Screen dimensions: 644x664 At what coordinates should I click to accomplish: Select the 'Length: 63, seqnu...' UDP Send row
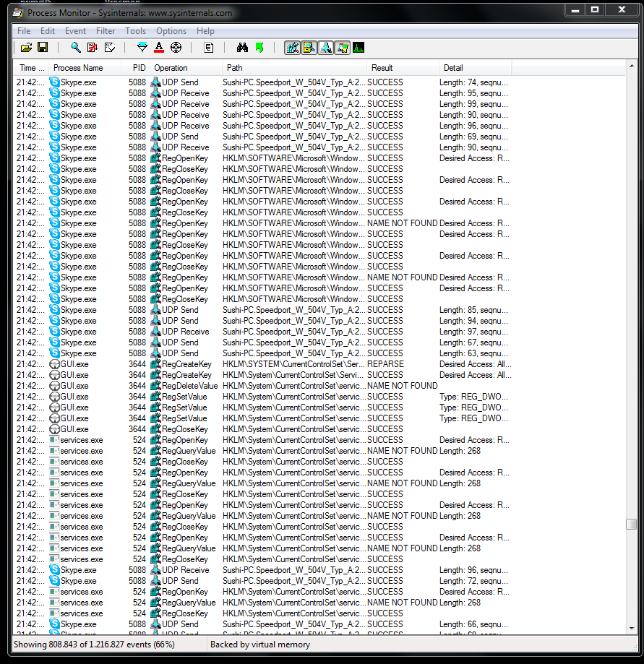tap(262, 353)
